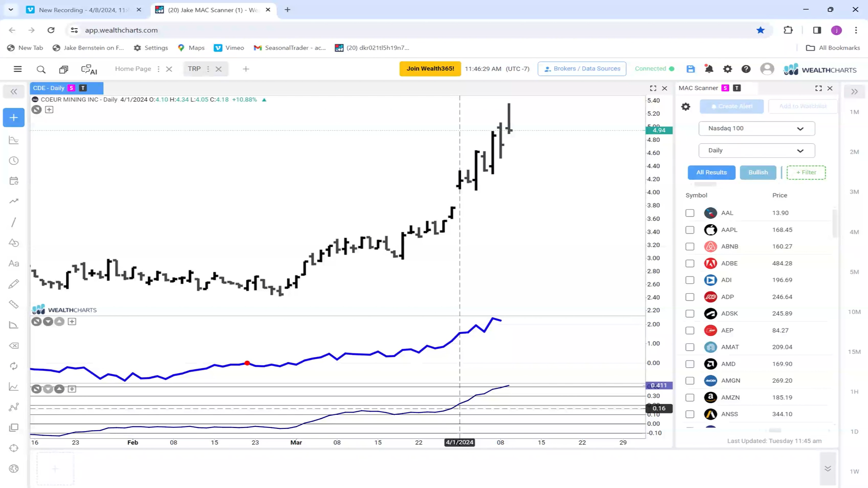The height and width of the screenshot is (488, 868).
Task: Select the 1H timeframe on right rail
Action: [x=854, y=392]
